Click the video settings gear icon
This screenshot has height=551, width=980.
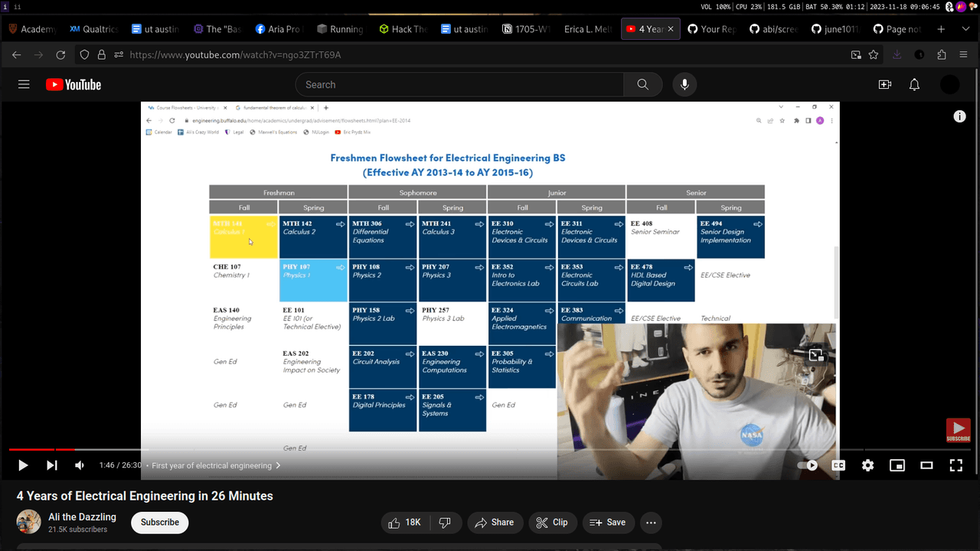pos(867,465)
